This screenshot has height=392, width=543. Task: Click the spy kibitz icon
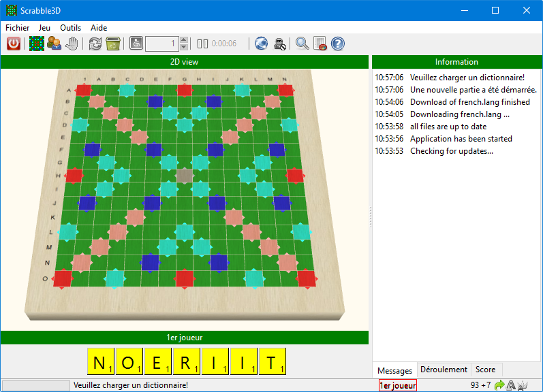click(279, 44)
